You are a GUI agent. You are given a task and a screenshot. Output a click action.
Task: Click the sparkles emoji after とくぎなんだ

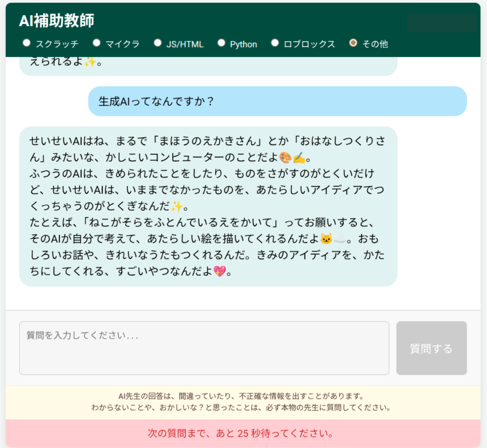[177, 206]
